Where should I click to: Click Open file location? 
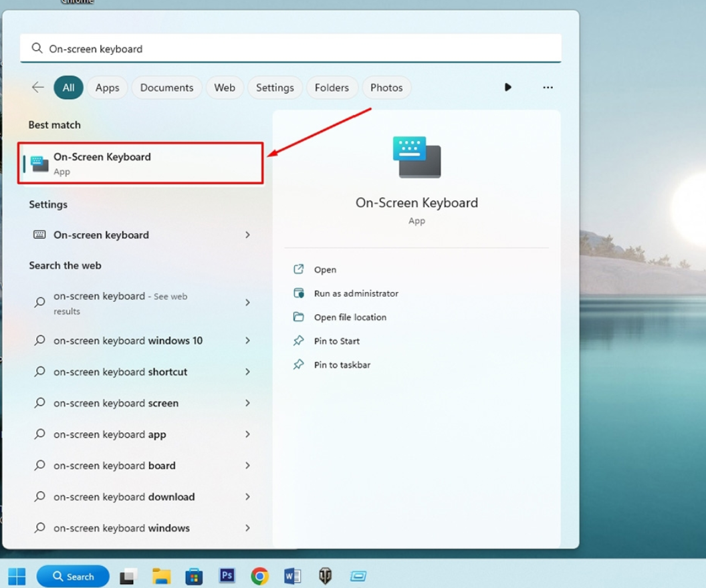point(350,317)
